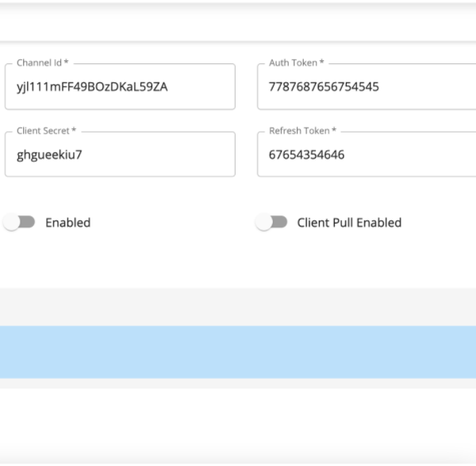Screen dimensions: 476x466
Task: Focus the Auth Token input field
Action: [367, 86]
